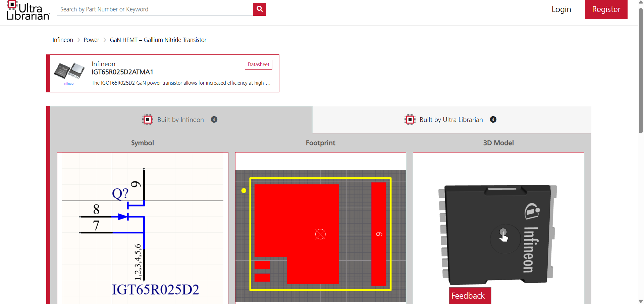This screenshot has width=644, height=304.
Task: Click info icon beside Built by Infineon
Action: (214, 120)
